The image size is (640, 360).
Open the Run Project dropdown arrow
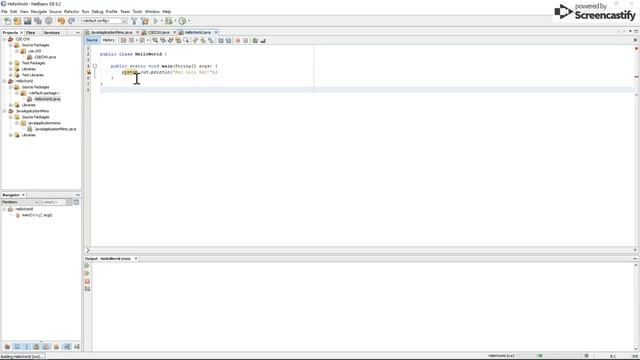pyautogui.click(x=162, y=21)
